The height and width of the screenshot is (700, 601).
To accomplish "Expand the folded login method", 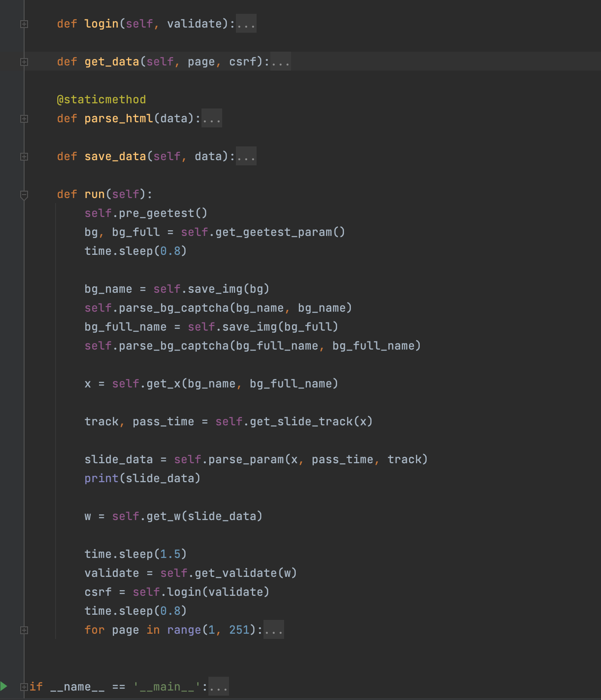I will [x=24, y=24].
